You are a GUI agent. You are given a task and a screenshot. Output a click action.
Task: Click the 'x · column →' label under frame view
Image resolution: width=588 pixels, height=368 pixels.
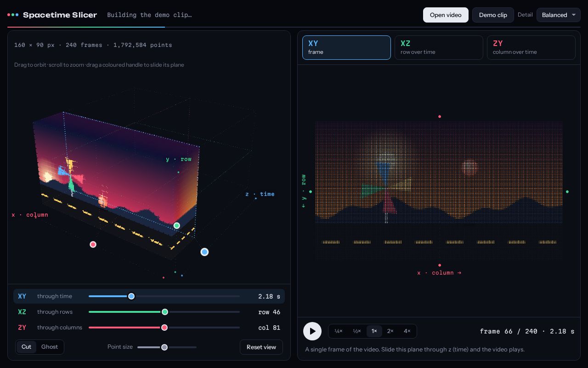tap(439, 273)
